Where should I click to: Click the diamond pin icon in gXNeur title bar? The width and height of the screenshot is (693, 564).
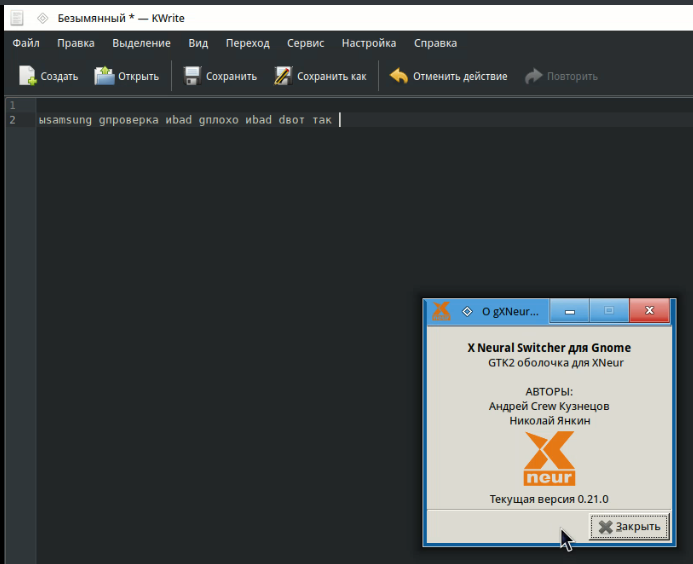[467, 311]
